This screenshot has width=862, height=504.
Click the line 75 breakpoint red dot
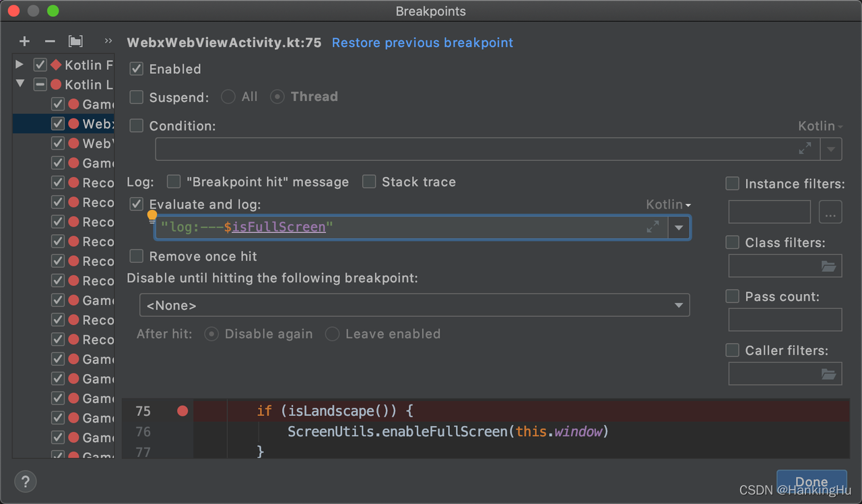coord(183,411)
